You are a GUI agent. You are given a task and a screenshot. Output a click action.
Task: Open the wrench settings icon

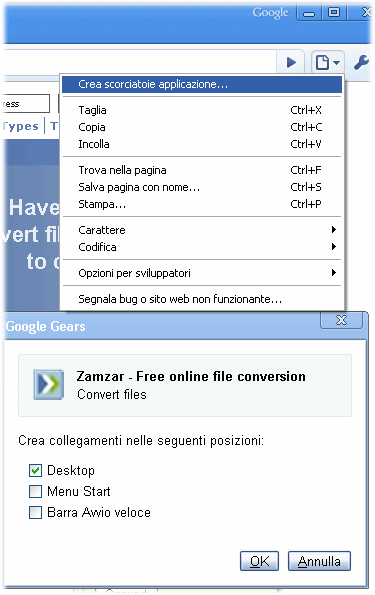point(361,62)
